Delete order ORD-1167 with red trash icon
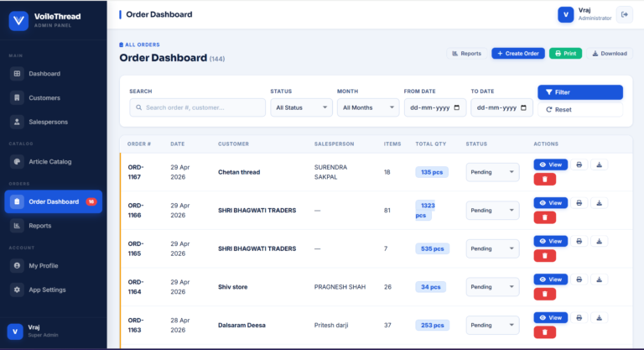Viewport: 644px width, 350px height. pyautogui.click(x=543, y=179)
